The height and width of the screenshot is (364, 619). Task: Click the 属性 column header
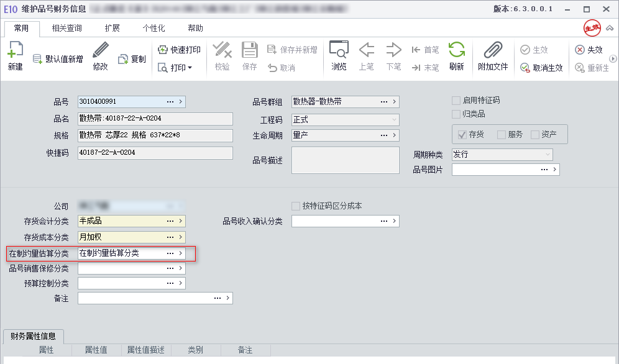[x=46, y=350]
